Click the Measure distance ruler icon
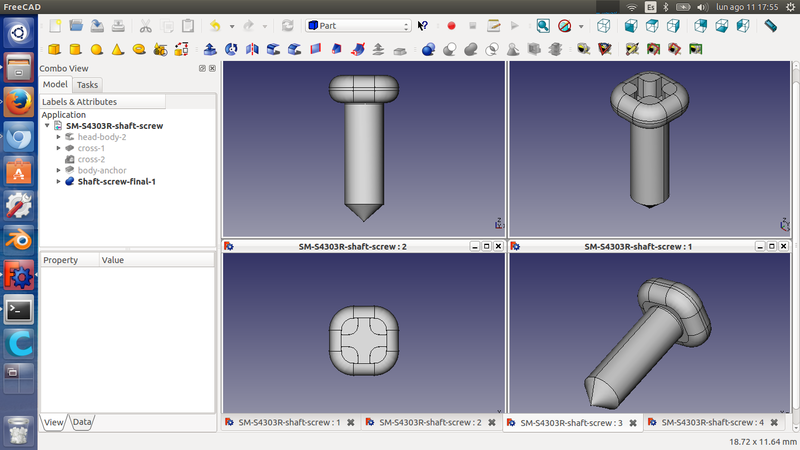 click(770, 25)
